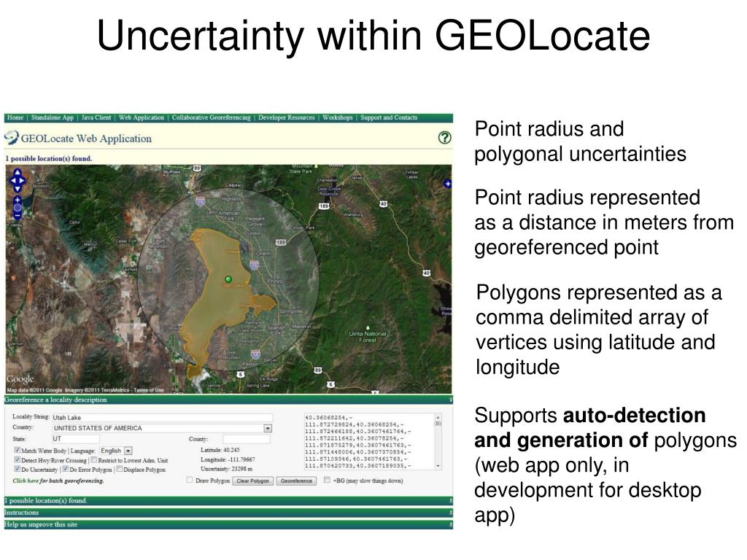Follow Click here batch georeferencing link
The image size is (747, 560).
click(x=26, y=481)
